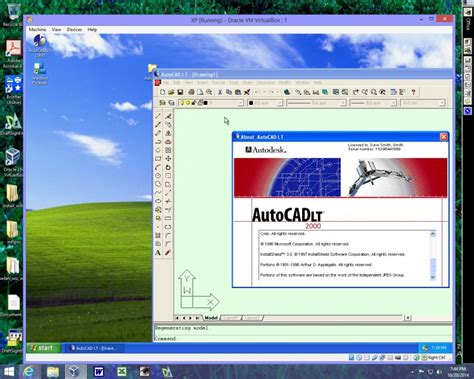This screenshot has width=474, height=379.
Task: Open the ByColor plot style dropdown
Action: click(423, 103)
